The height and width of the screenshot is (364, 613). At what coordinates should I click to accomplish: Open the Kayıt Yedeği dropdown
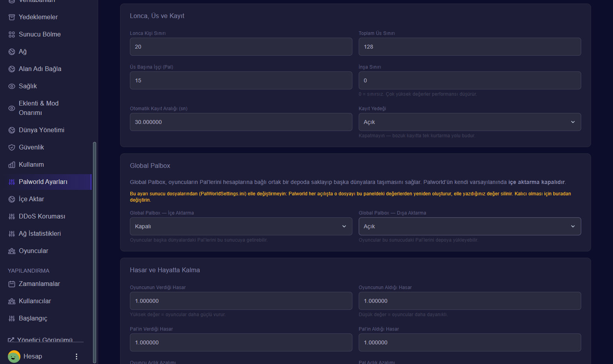click(470, 122)
